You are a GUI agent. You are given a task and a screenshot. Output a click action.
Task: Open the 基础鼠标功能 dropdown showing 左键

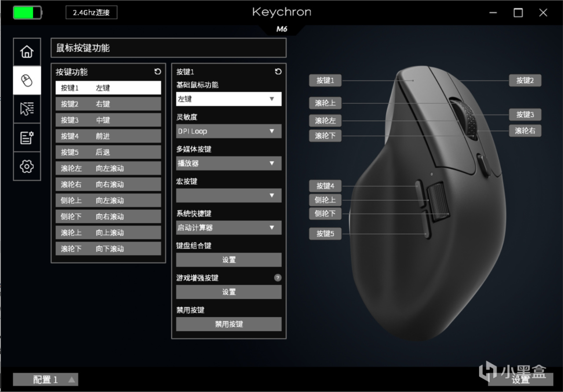229,99
